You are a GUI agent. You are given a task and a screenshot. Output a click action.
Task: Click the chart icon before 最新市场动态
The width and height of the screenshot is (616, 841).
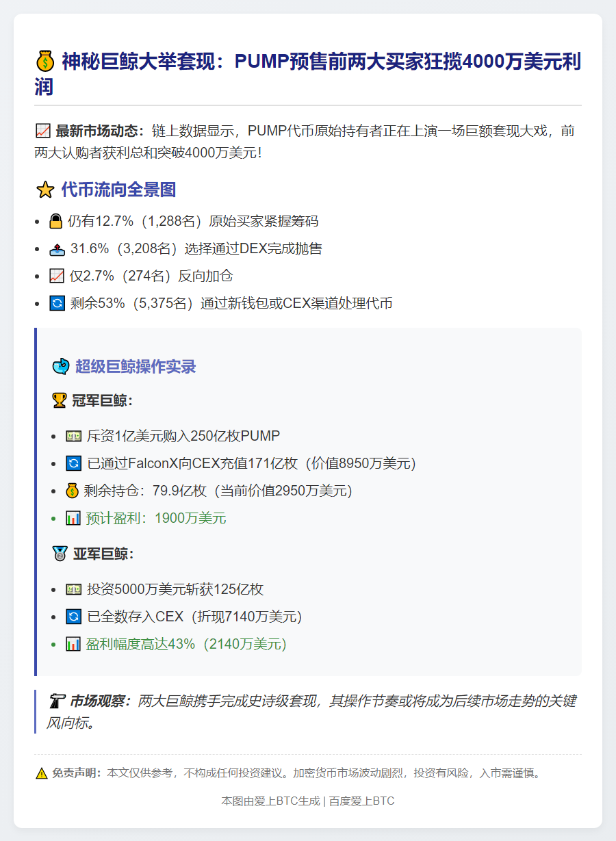click(x=42, y=131)
